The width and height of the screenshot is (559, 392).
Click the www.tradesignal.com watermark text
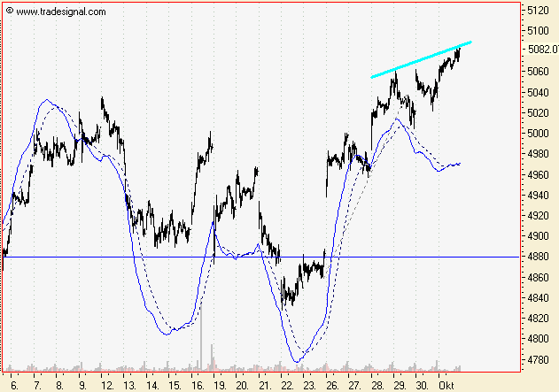(60, 12)
